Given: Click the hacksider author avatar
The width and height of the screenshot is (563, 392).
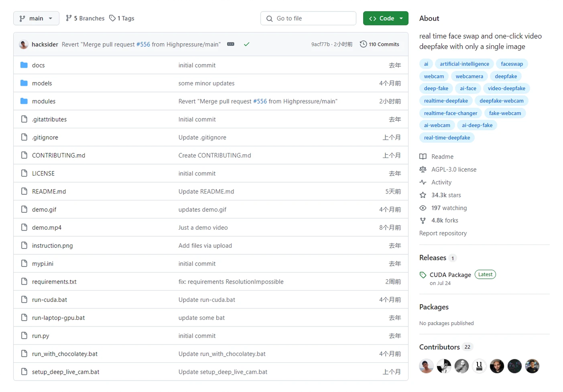Looking at the screenshot, I should pyautogui.click(x=24, y=44).
